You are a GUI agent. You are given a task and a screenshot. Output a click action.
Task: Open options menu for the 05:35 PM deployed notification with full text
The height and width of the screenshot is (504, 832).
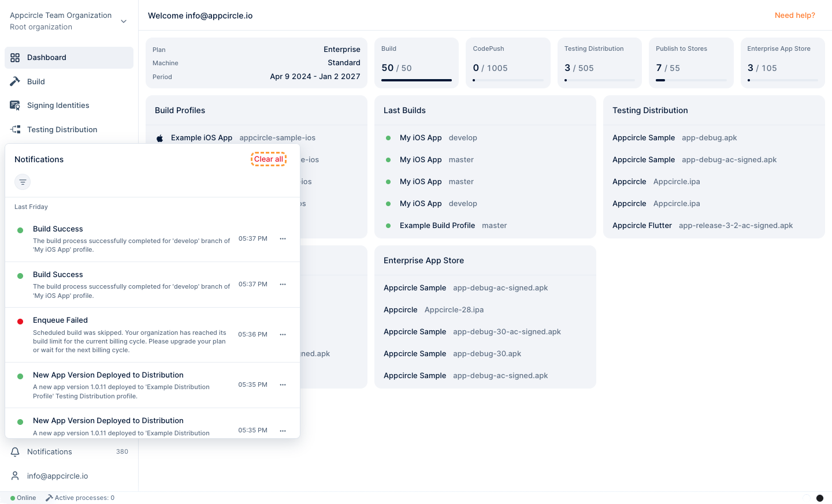click(283, 384)
